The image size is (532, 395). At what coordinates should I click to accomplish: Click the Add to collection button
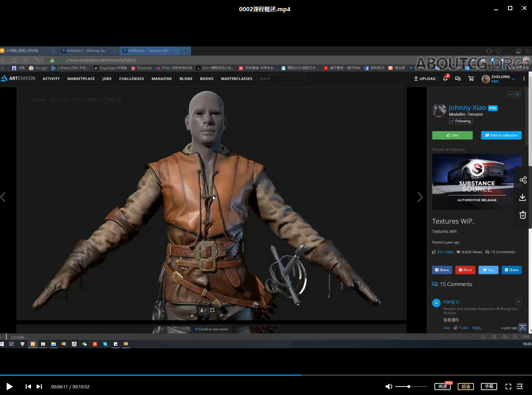click(x=501, y=135)
